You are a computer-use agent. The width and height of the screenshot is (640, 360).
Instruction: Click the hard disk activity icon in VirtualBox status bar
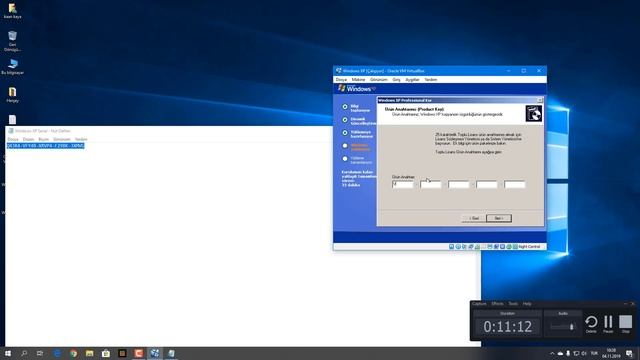[x=451, y=247]
